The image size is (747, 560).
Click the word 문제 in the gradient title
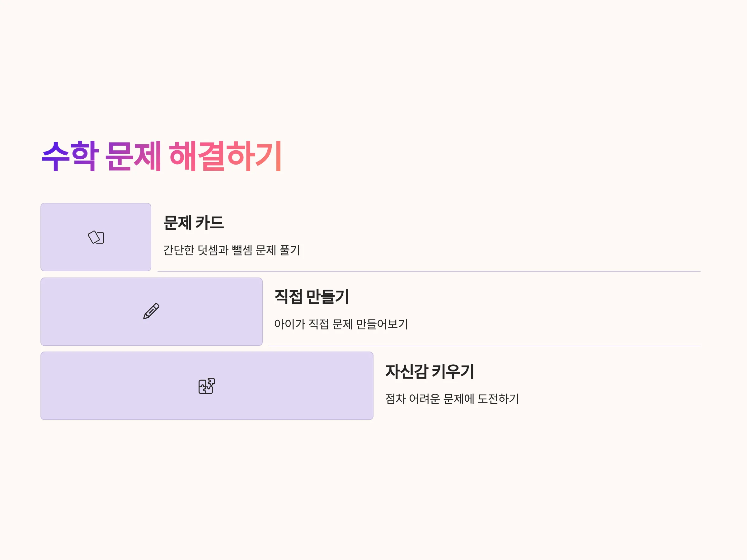(133, 156)
